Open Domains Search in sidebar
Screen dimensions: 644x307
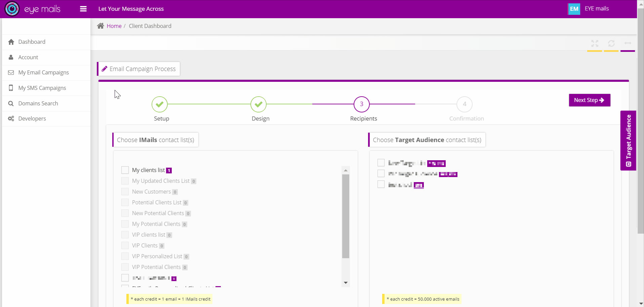coord(38,103)
